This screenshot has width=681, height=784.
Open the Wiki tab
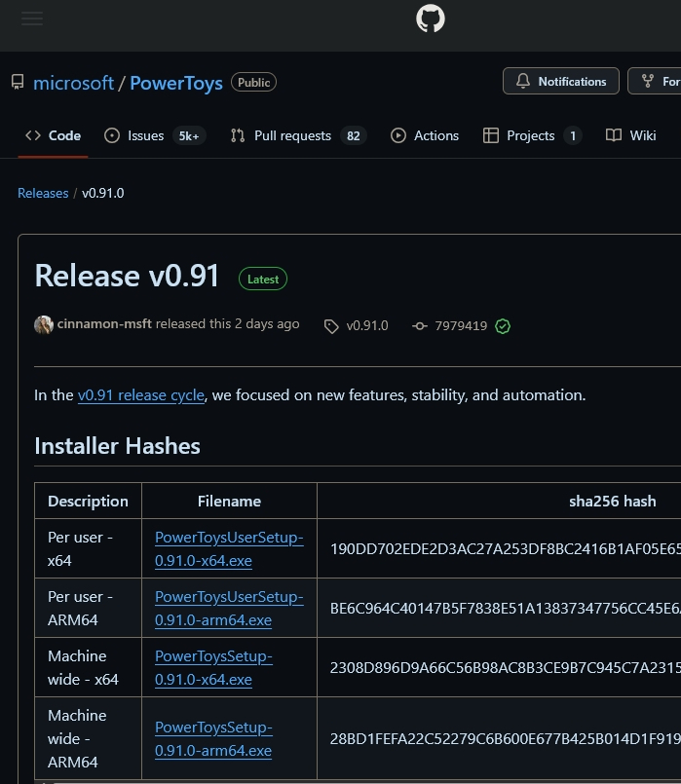click(x=631, y=135)
